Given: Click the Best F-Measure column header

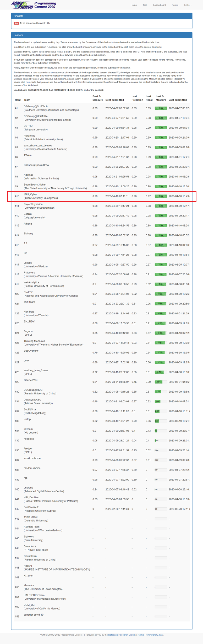Looking at the screenshot, I should coord(97,98).
